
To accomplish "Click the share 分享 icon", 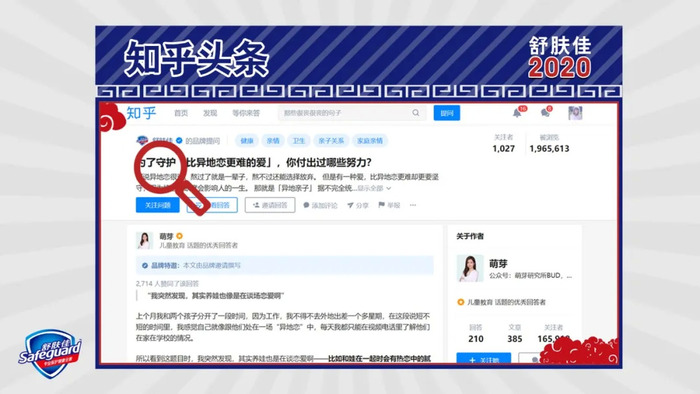I will [x=350, y=205].
